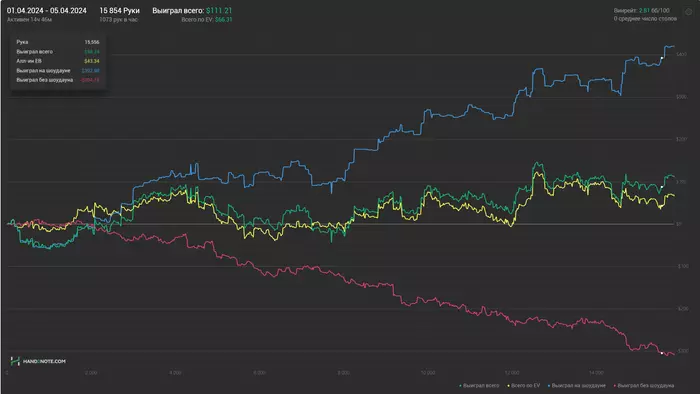Click the average tables count text
This screenshot has height=394, width=700.
pos(645,19)
